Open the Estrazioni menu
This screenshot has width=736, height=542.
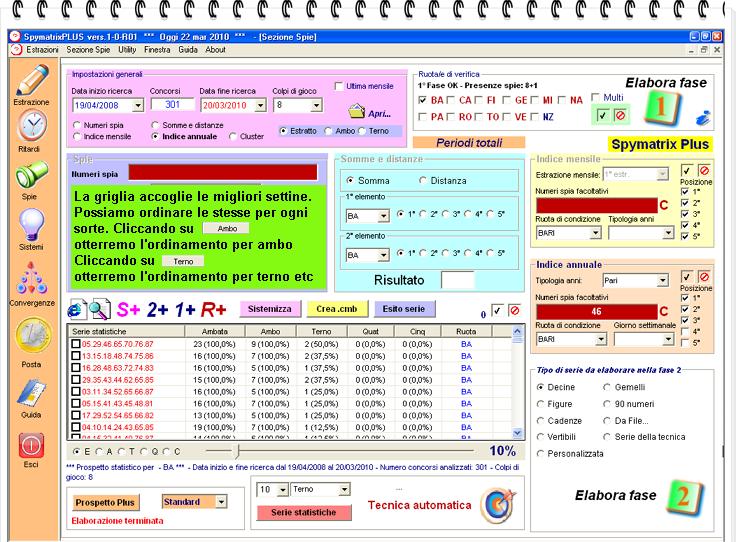42,50
